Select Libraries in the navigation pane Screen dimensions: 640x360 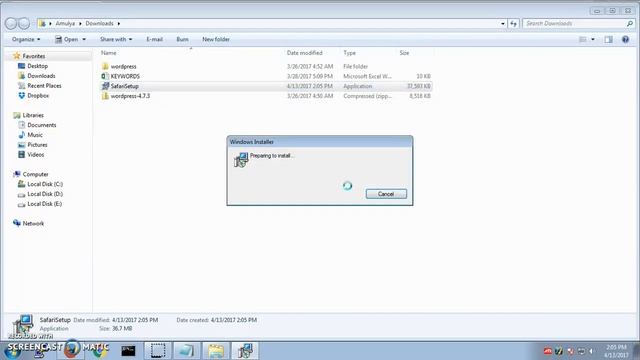33,115
